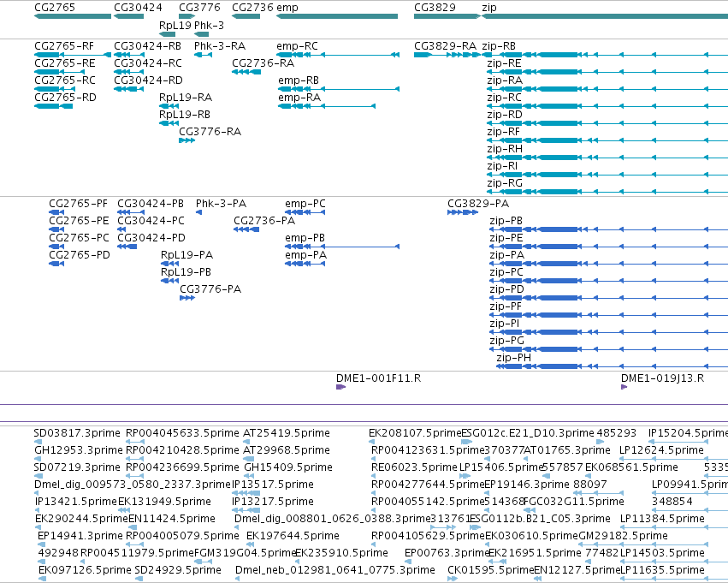This screenshot has height=583, width=728.
Task: Open transcript CG3776-RA
Action: tap(210, 132)
